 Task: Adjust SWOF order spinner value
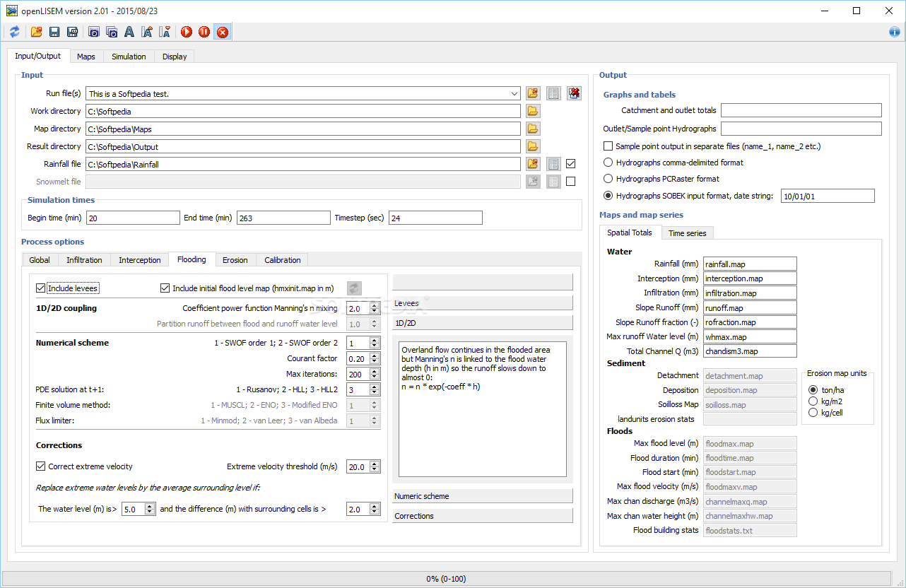pyautogui.click(x=363, y=343)
